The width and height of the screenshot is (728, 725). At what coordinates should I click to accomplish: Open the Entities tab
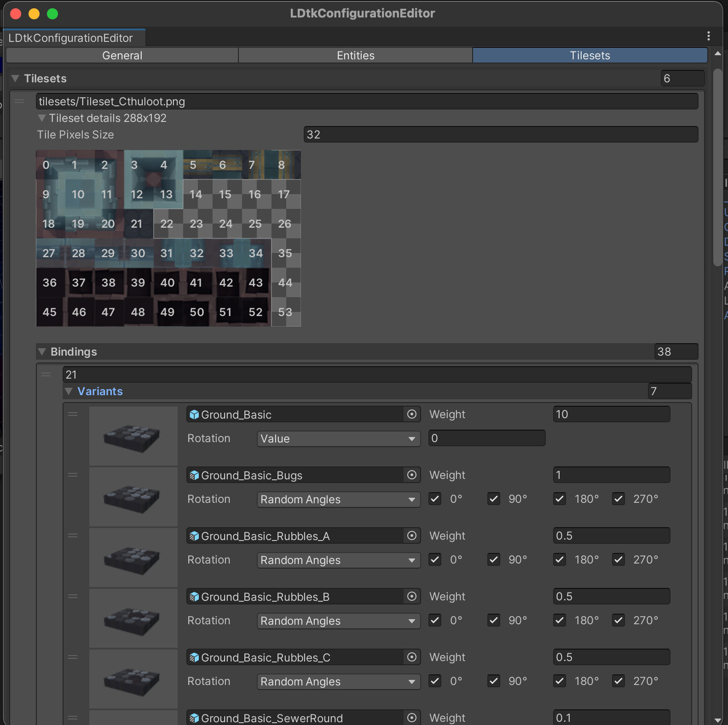coord(355,56)
